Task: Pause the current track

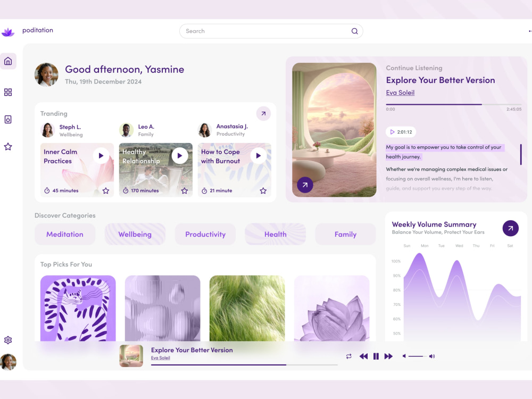Action: [x=376, y=356]
